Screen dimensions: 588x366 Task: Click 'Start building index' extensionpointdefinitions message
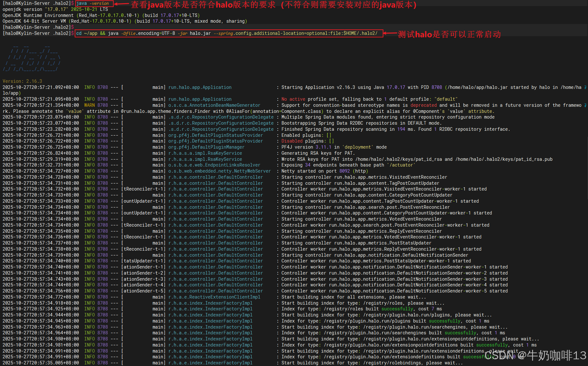point(410,339)
